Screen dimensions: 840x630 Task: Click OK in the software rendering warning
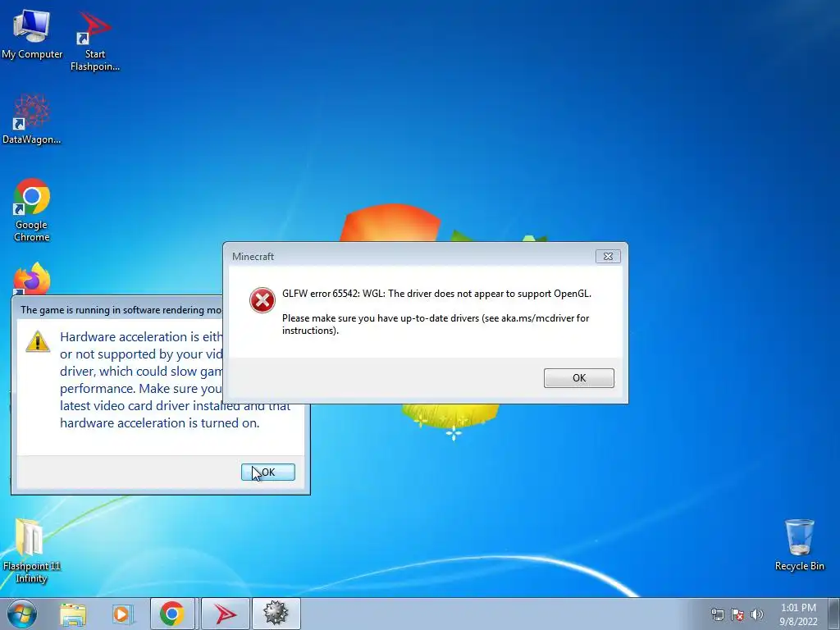(268, 472)
